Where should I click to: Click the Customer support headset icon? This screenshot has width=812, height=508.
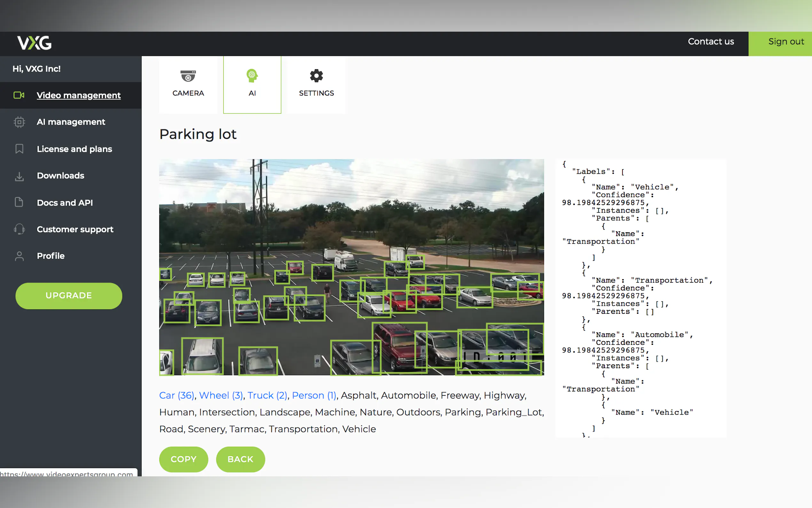(x=19, y=229)
